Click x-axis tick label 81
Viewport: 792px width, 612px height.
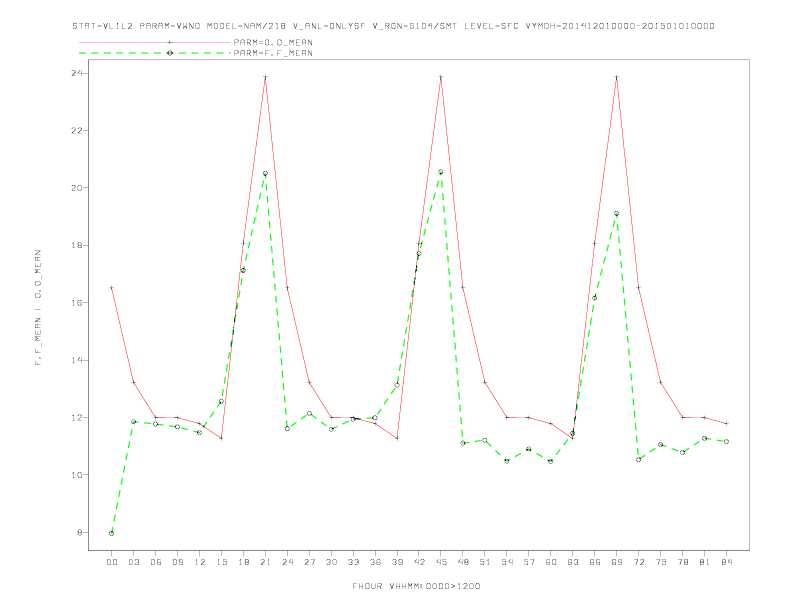(705, 562)
